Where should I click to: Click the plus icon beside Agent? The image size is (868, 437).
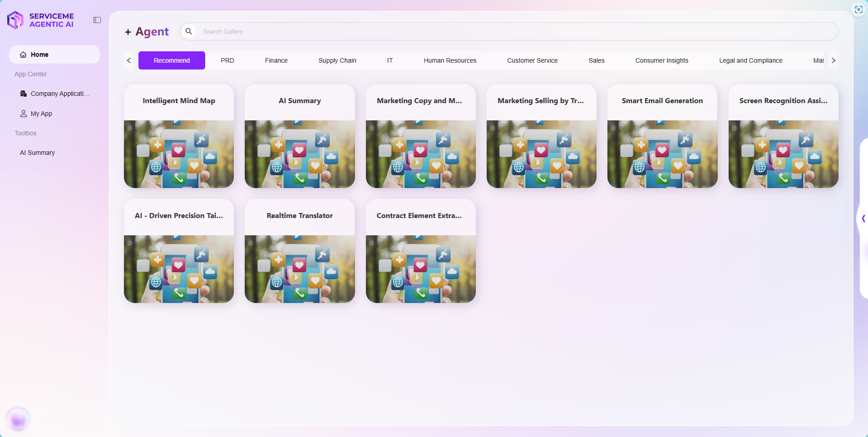(128, 32)
